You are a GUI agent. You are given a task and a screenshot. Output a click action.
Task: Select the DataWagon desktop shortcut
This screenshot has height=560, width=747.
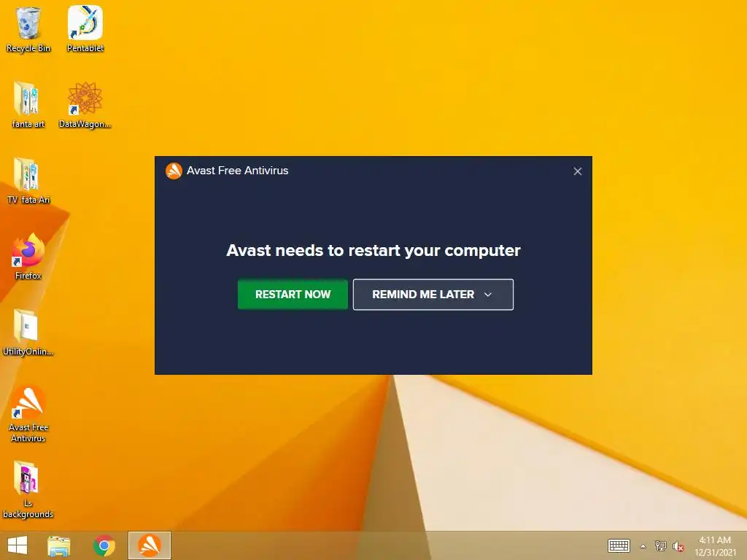[85, 105]
